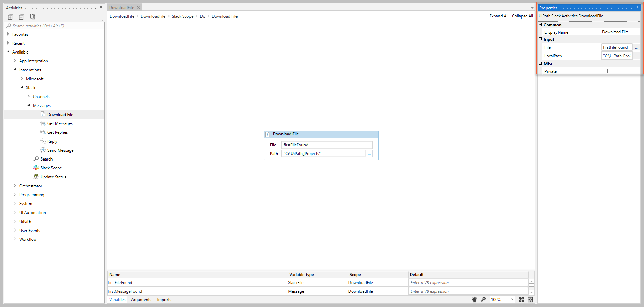Click Collapse All in the designer
The height and width of the screenshot is (307, 644).
click(522, 16)
